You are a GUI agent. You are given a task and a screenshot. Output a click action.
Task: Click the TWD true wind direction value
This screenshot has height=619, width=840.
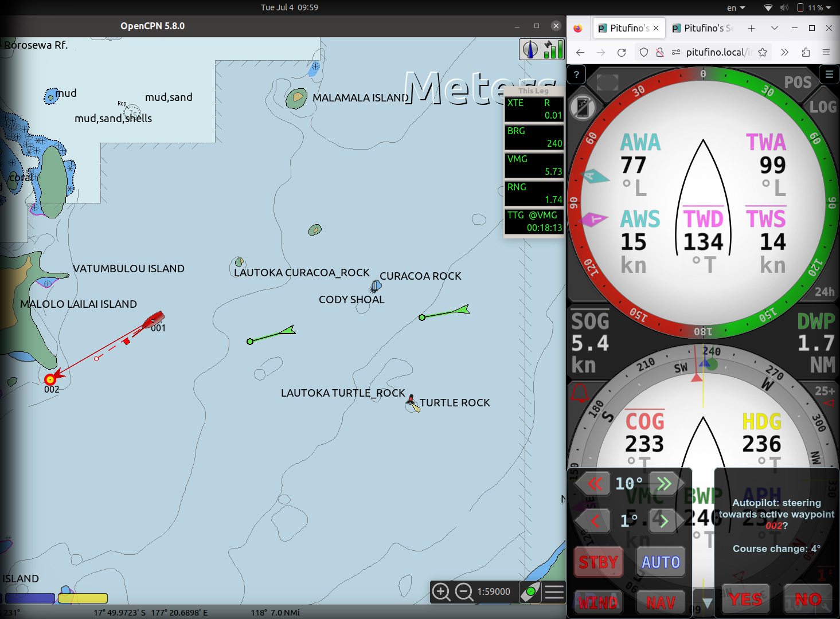tap(703, 242)
